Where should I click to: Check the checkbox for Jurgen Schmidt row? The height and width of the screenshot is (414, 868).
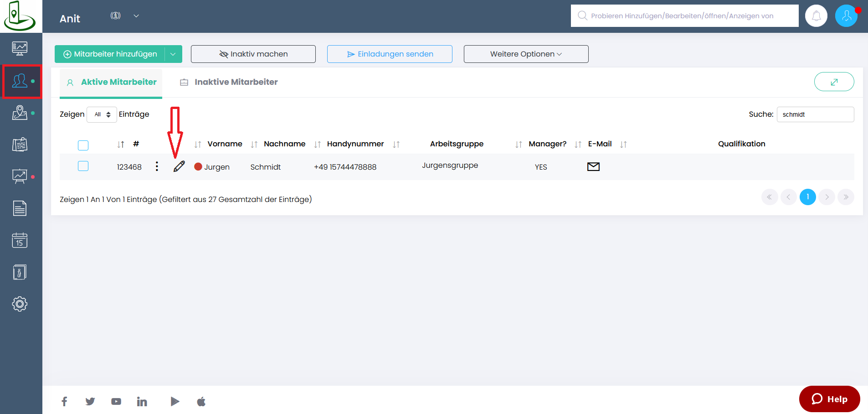tap(83, 166)
